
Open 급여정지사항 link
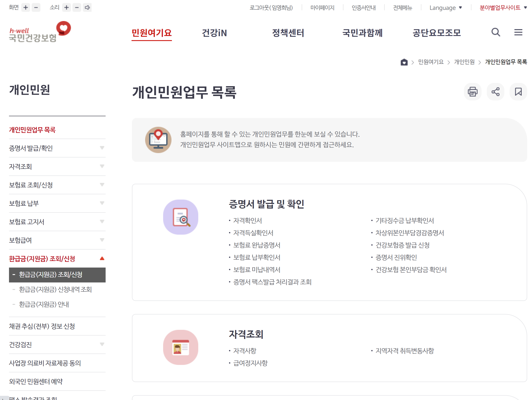(250, 363)
